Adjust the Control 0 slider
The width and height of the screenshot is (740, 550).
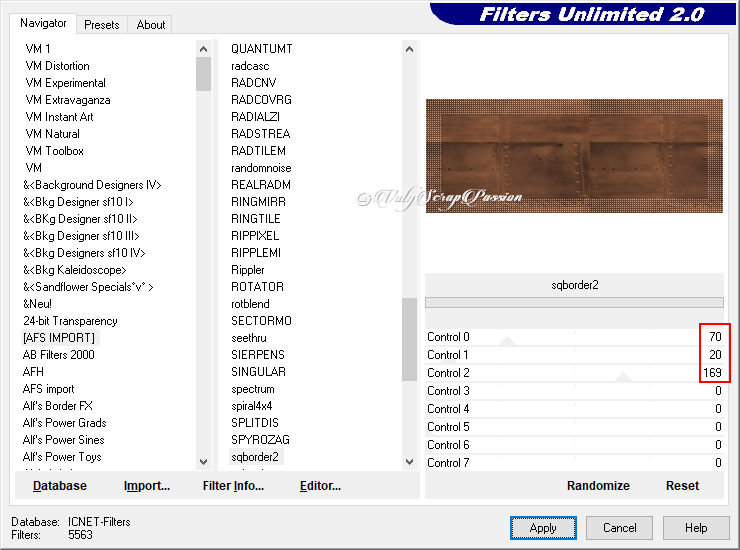click(x=506, y=340)
